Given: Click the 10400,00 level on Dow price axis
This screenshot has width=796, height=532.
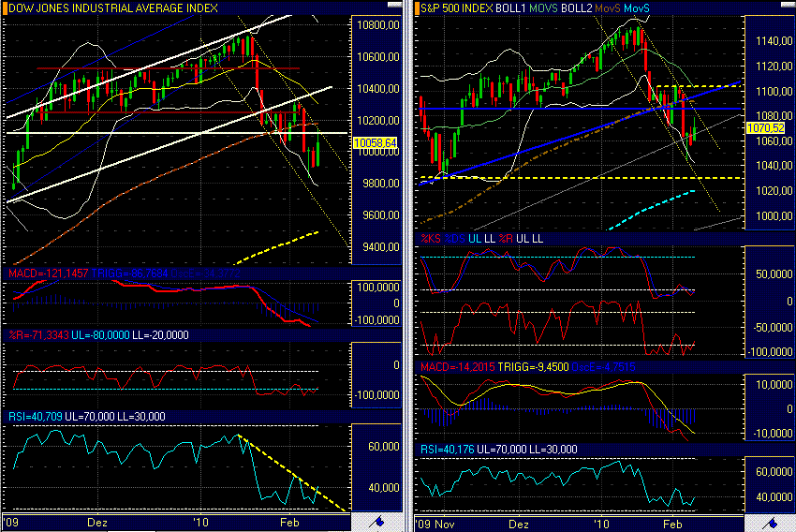Looking at the screenshot, I should (378, 88).
